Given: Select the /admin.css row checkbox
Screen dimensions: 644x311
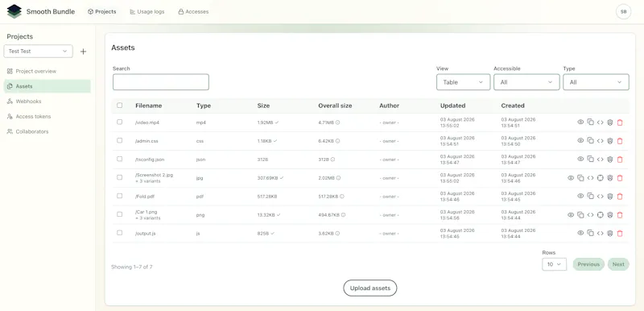Looking at the screenshot, I should click(119, 140).
